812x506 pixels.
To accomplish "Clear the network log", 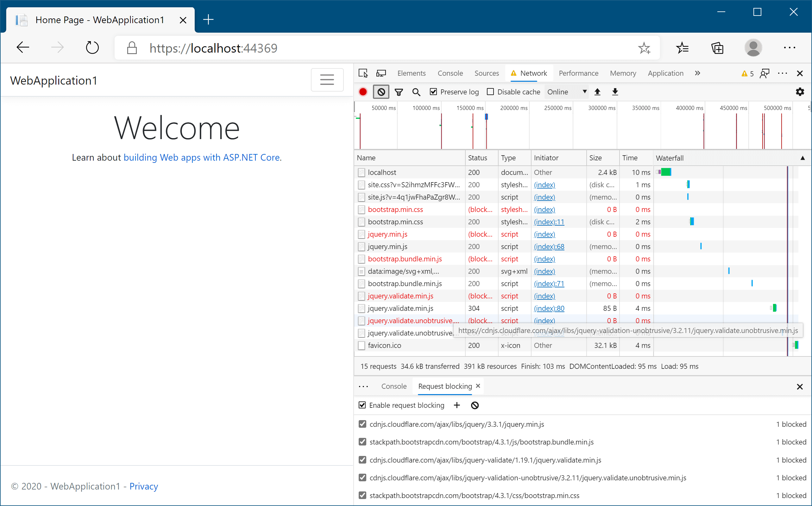I will coord(381,92).
